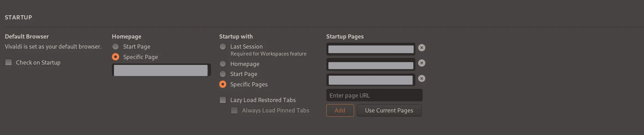
Task: Edit the first startup page URL
Action: (x=371, y=49)
